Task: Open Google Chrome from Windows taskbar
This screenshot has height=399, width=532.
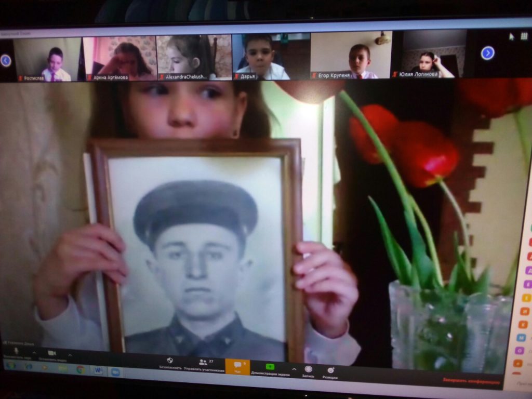Action: [x=81, y=369]
